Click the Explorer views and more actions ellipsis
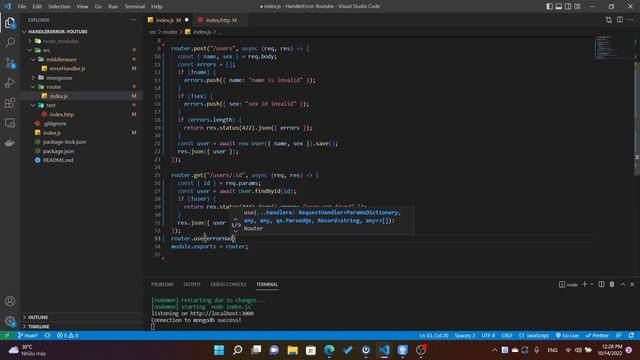The width and height of the screenshot is (640, 360). 133,20
